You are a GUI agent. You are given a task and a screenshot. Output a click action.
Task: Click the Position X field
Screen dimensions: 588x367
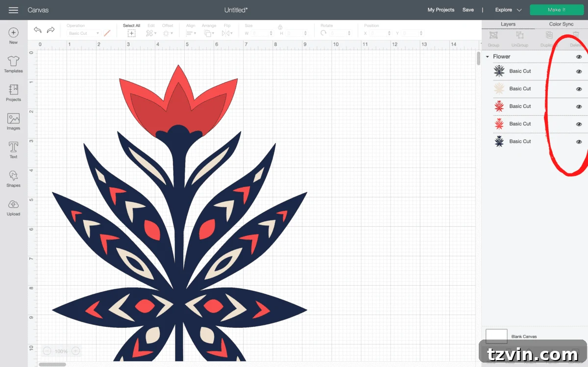(x=380, y=33)
